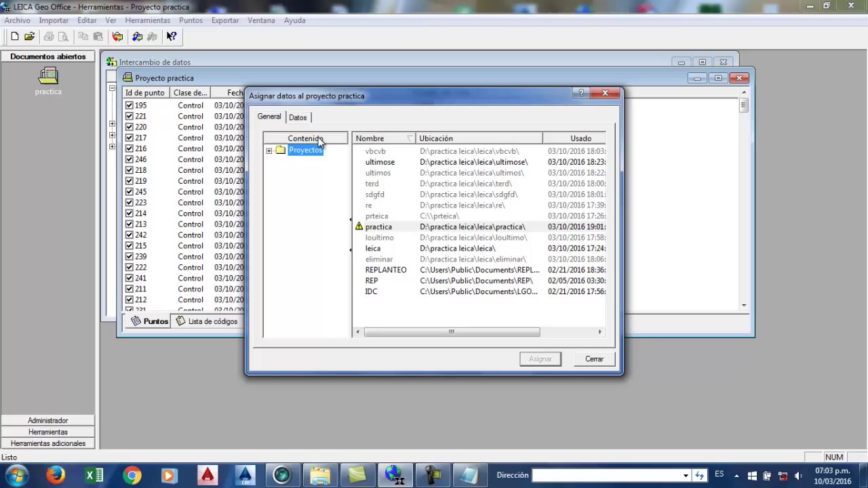Screen dimensions: 868x488
Task: Switch to the Lista de códigos tab
Action: pyautogui.click(x=207, y=321)
